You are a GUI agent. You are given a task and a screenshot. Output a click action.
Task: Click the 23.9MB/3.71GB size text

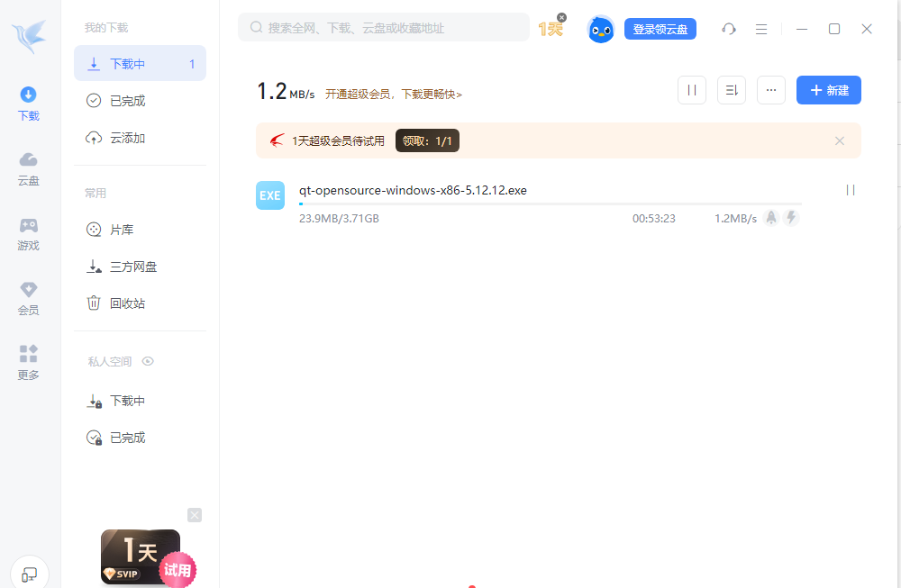tap(339, 218)
